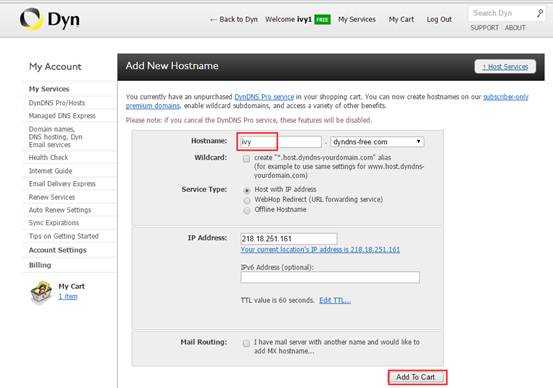Screen dimensions: 553x388
Task: Click Log Out
Action: click(x=439, y=19)
